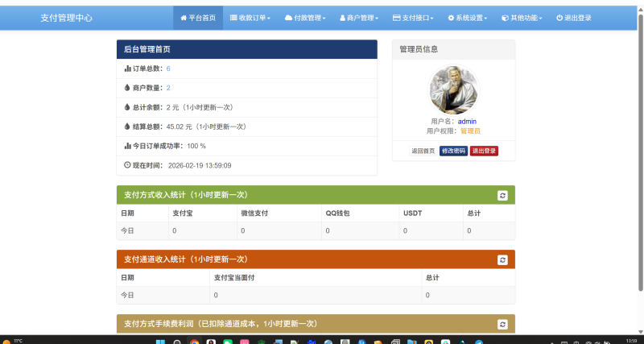
Task: Go to the 平台首页 nav item
Action: point(198,18)
